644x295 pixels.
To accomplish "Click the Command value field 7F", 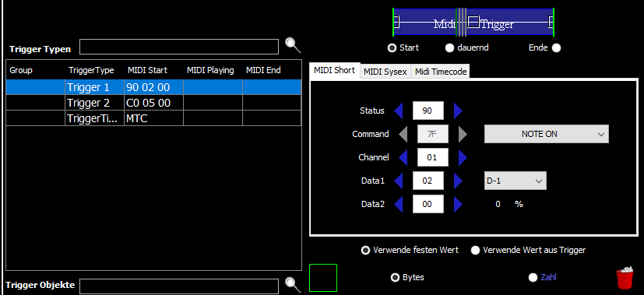I will (x=433, y=134).
